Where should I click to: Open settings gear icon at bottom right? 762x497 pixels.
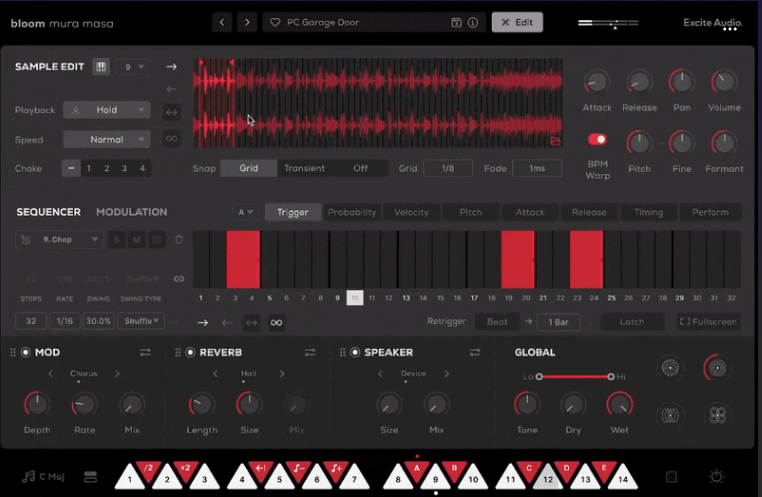tap(716, 477)
